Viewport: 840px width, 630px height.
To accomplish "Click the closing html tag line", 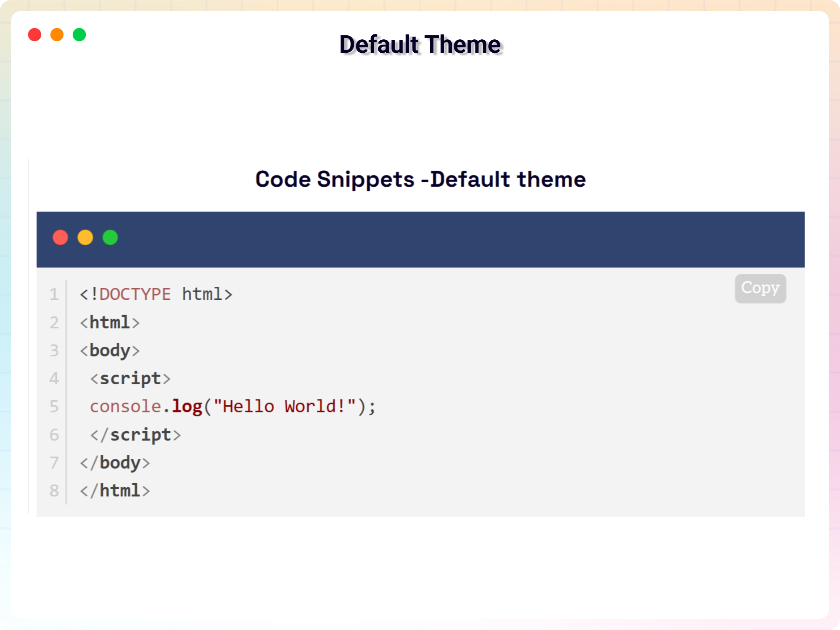I will [115, 491].
